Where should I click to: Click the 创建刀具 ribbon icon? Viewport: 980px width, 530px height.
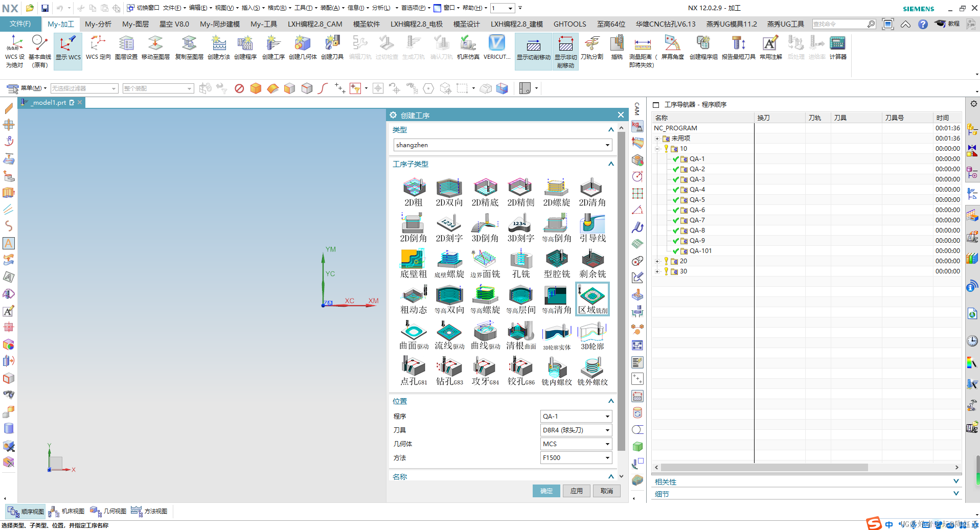332,48
